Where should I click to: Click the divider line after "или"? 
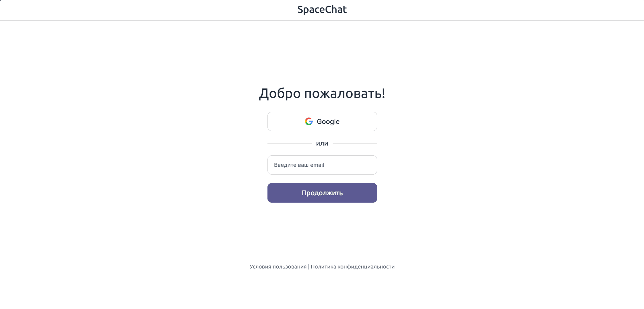pos(355,143)
